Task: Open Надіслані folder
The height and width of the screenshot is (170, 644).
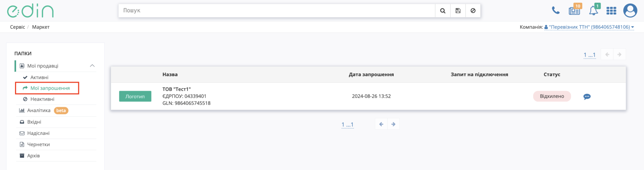Action: [x=38, y=133]
